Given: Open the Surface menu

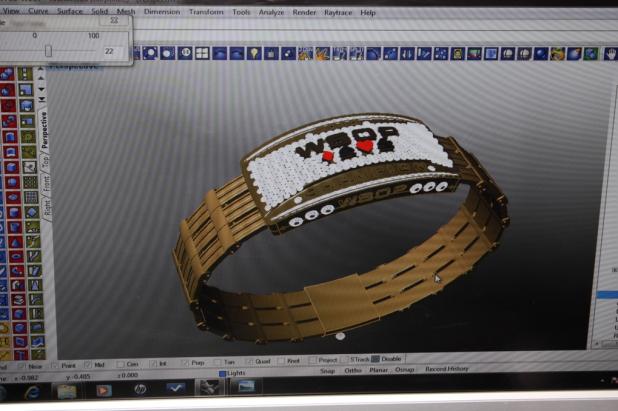Looking at the screenshot, I should tap(70, 11).
